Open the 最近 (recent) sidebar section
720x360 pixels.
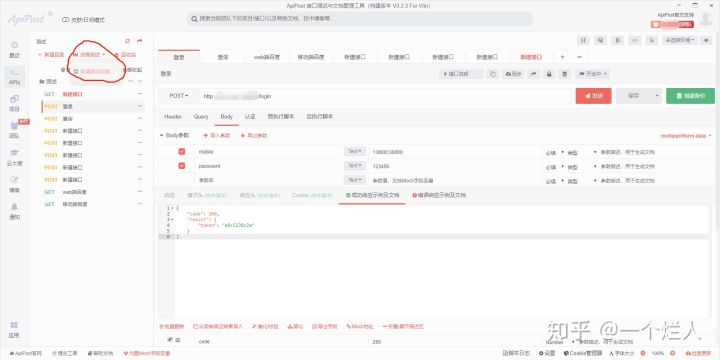pos(14,49)
